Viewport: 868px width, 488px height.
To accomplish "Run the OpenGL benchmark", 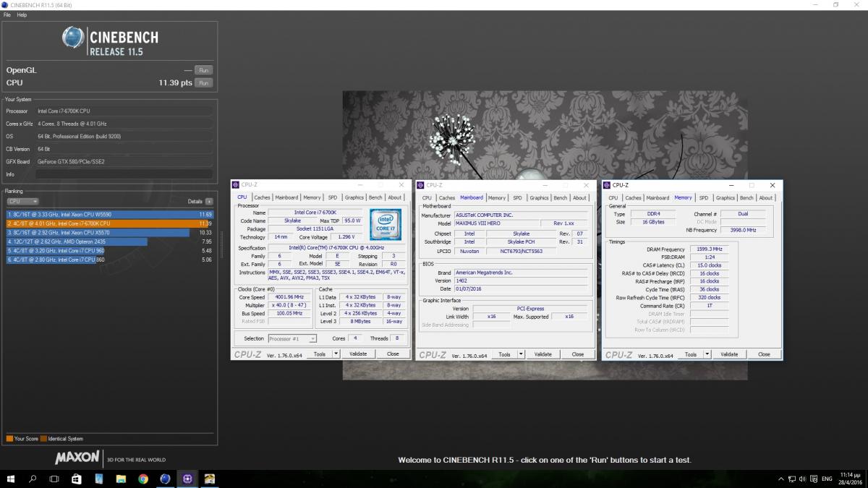I will tap(204, 70).
